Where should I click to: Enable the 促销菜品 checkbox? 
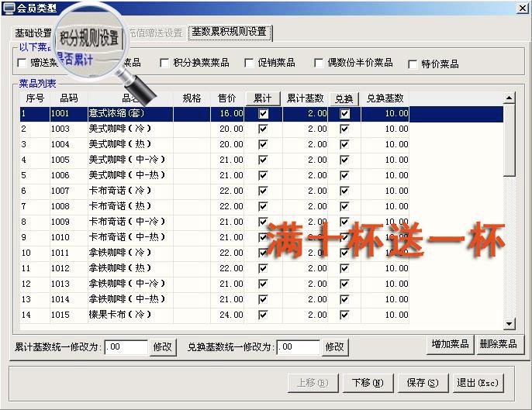click(249, 63)
